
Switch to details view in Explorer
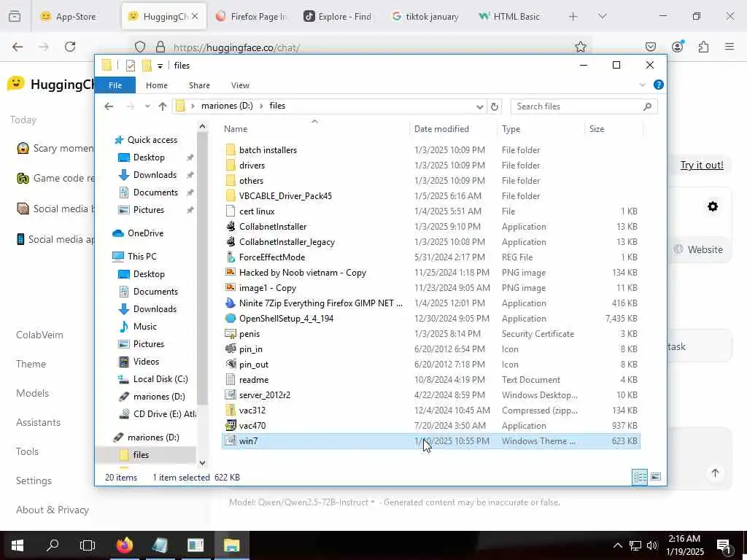coord(640,477)
